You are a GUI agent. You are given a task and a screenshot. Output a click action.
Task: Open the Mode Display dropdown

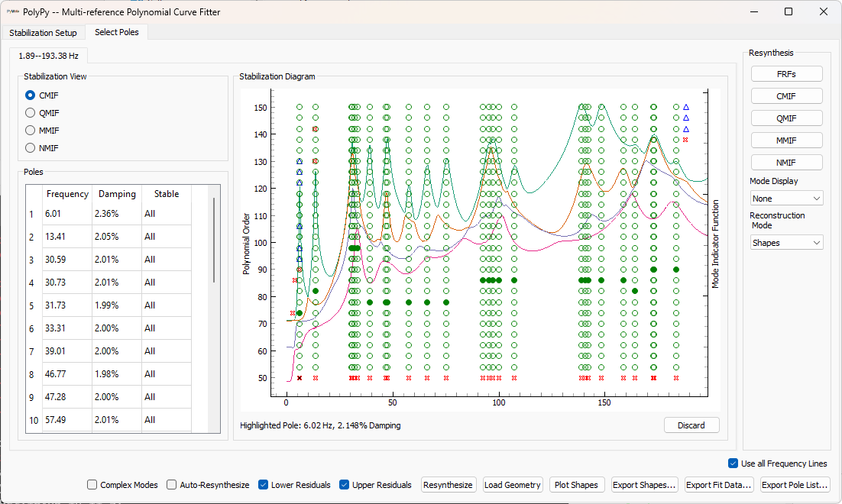786,198
